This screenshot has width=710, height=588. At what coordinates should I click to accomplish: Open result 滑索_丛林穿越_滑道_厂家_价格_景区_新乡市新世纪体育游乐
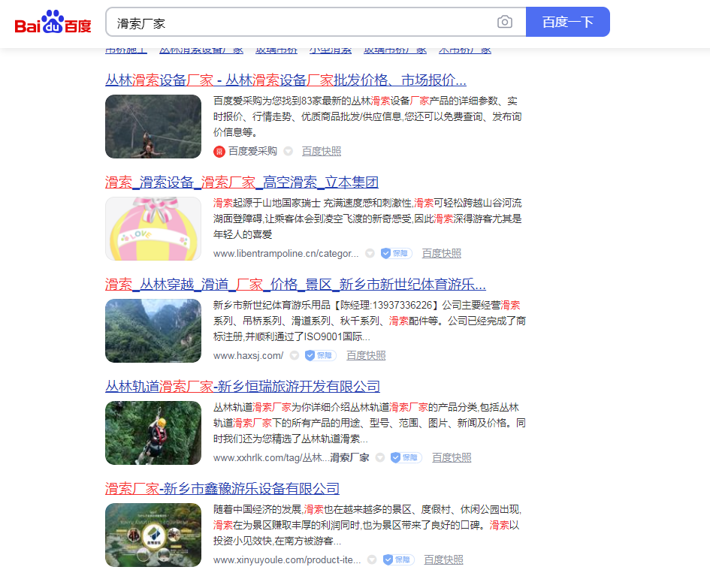point(295,285)
